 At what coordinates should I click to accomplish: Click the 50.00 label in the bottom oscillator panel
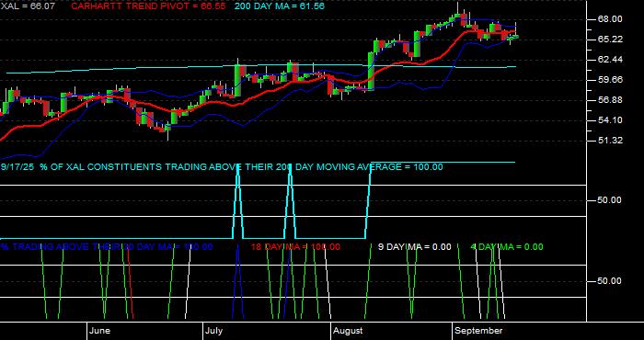coord(610,281)
